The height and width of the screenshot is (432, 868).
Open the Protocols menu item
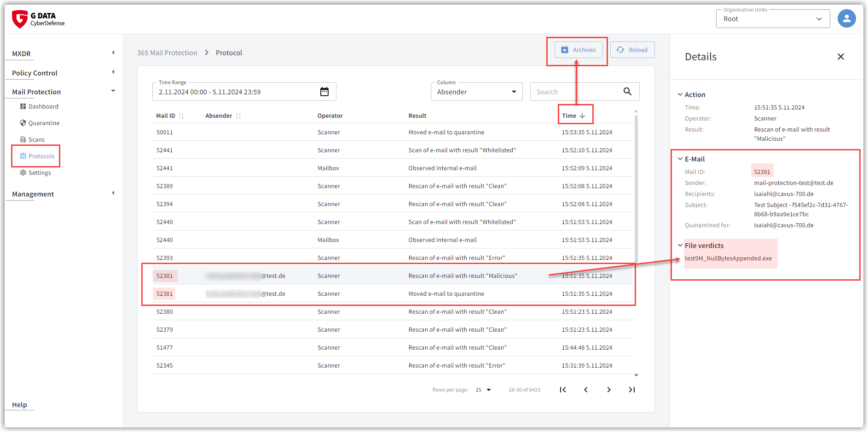click(x=37, y=156)
